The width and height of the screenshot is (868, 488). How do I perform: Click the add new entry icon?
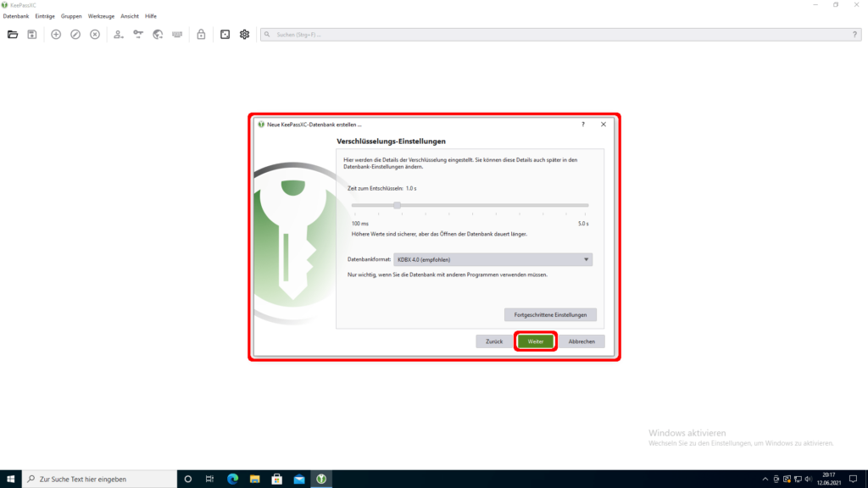(56, 34)
